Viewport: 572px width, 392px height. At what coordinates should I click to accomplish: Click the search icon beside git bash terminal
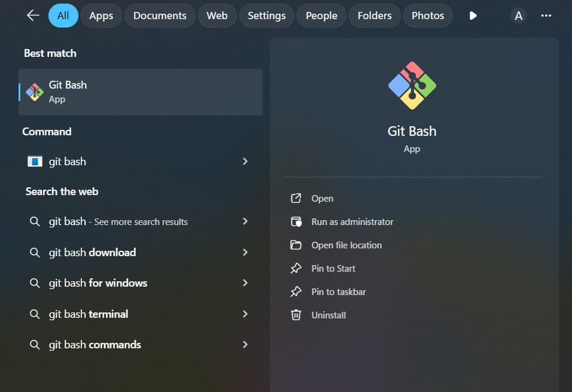click(x=35, y=314)
